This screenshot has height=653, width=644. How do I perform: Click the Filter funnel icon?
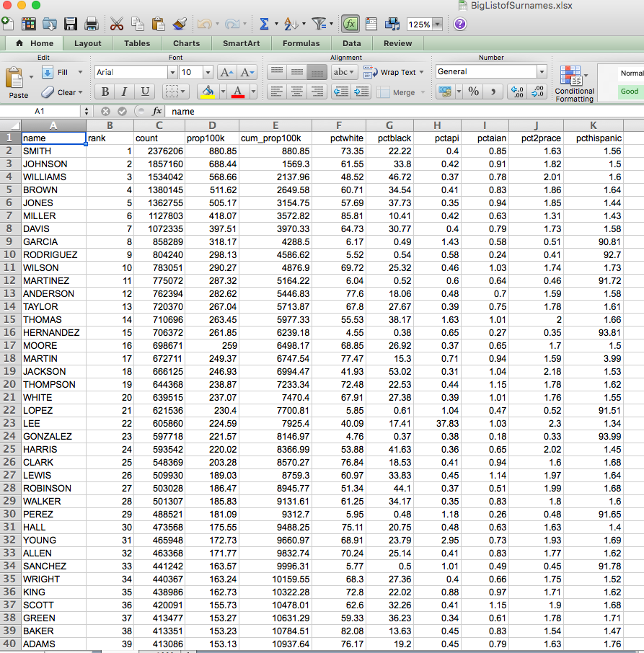(319, 25)
